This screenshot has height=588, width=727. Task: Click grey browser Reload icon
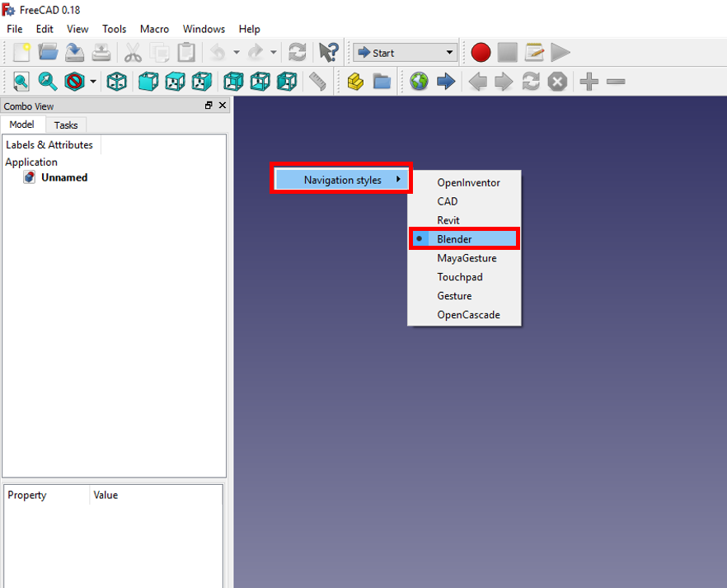531,82
